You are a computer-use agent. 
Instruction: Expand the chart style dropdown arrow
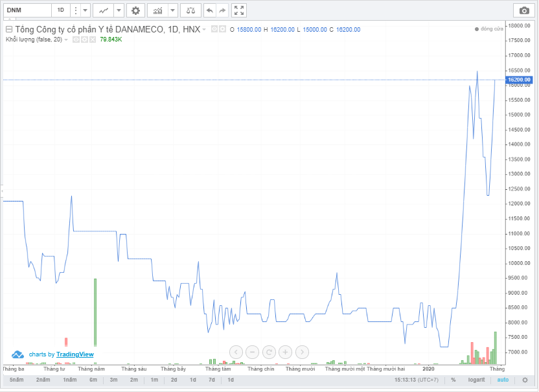tap(119, 10)
